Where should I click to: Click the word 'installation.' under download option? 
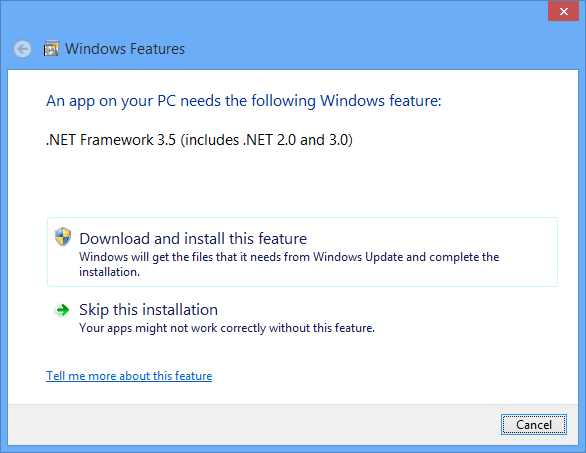(110, 272)
